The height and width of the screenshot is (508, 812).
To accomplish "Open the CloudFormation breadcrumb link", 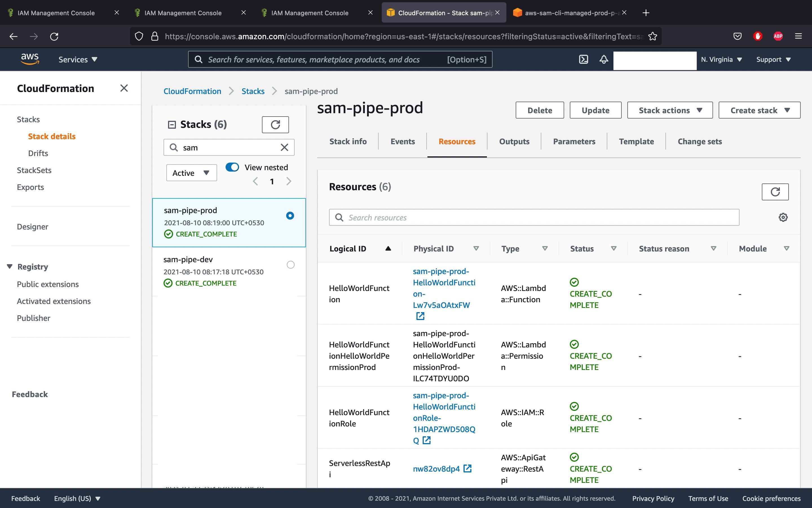I will pos(192,91).
